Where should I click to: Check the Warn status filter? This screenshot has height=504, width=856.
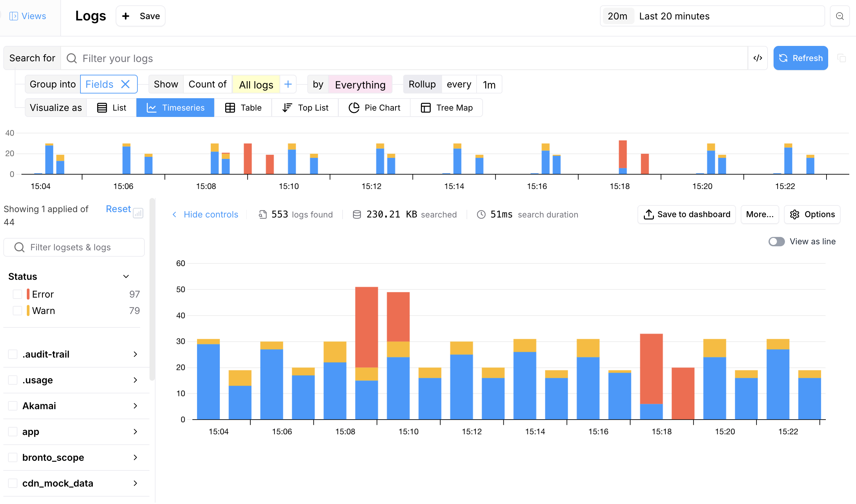[x=17, y=310]
